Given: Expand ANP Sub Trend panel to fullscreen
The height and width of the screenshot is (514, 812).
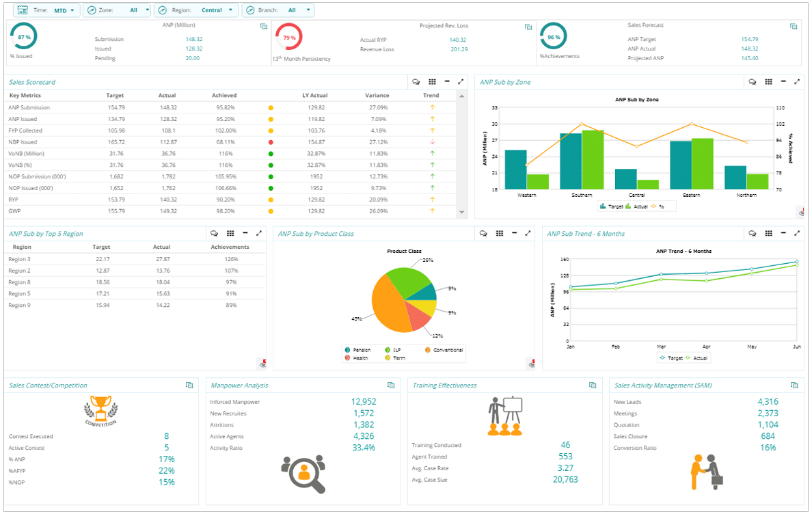Looking at the screenshot, I should tap(797, 233).
